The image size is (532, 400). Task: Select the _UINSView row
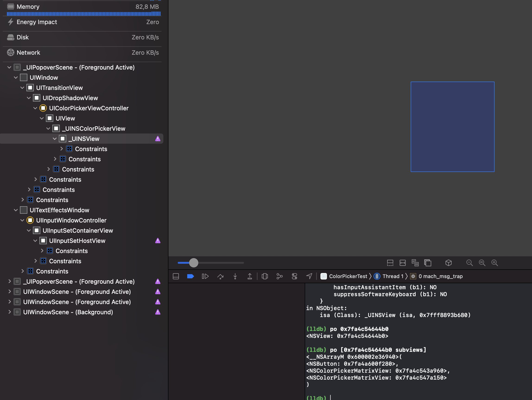[x=82, y=139]
